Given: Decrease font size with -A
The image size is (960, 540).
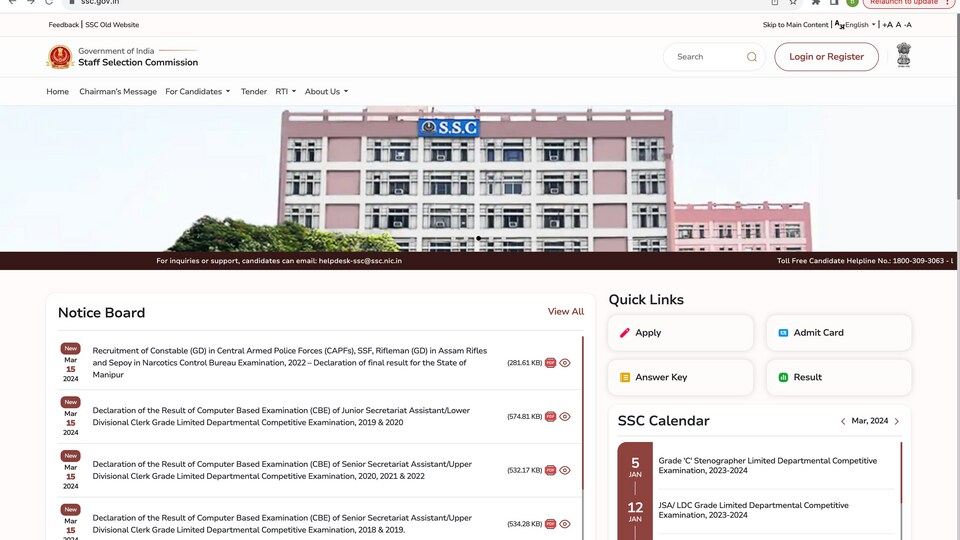Looking at the screenshot, I should coord(908,25).
